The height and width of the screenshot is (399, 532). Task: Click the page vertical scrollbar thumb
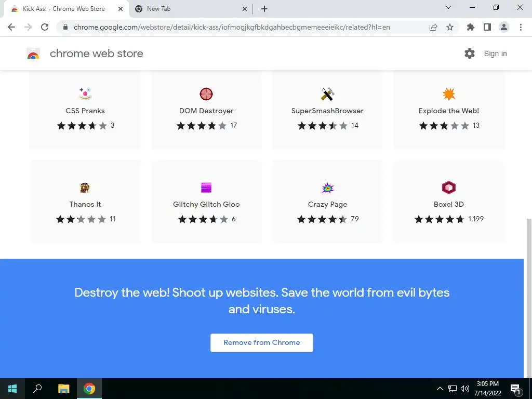(x=528, y=297)
